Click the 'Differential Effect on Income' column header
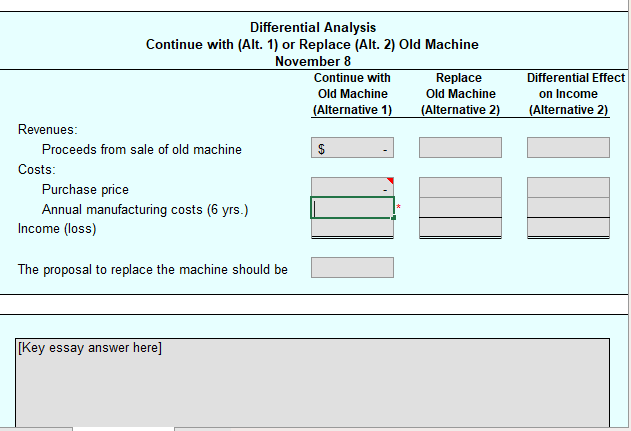631x431 pixels. pos(576,94)
